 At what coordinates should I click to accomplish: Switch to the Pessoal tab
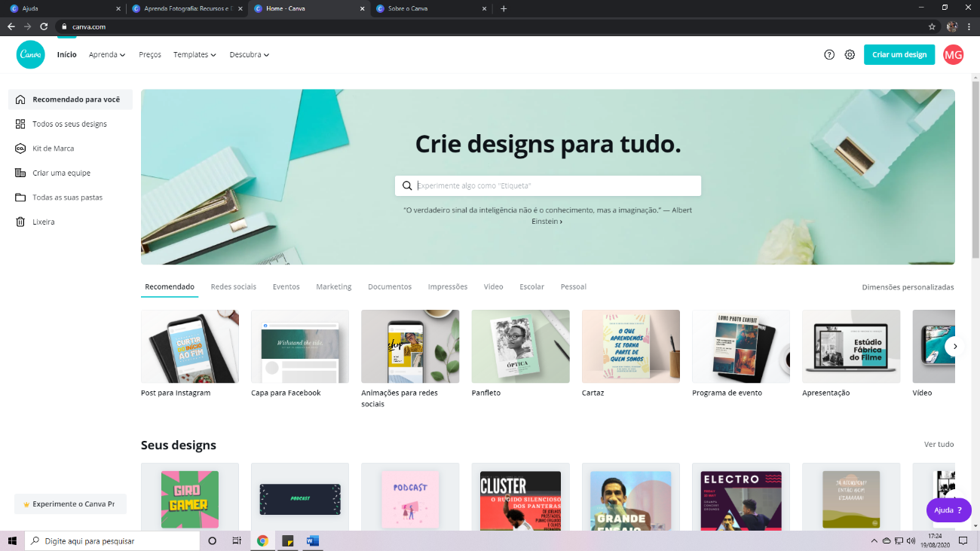point(574,286)
